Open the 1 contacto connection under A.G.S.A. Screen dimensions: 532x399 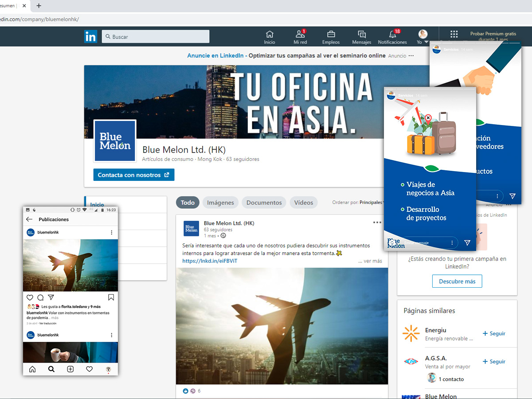tap(445, 378)
